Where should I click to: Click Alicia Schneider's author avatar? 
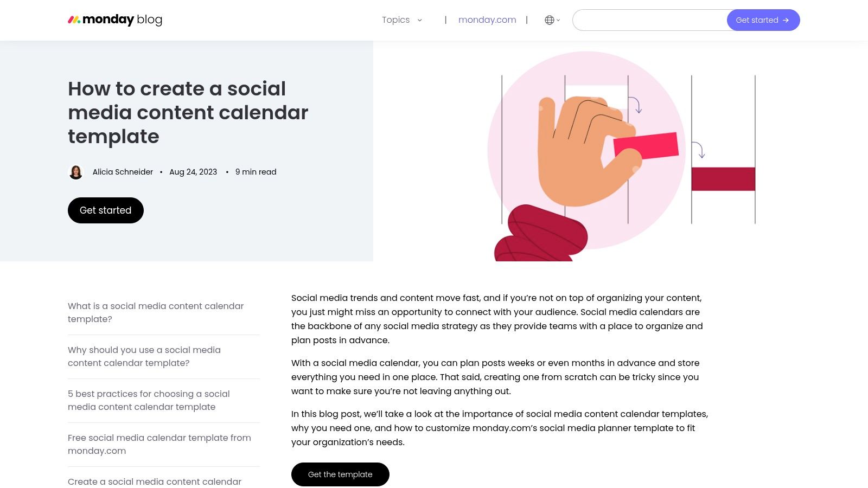click(x=76, y=172)
